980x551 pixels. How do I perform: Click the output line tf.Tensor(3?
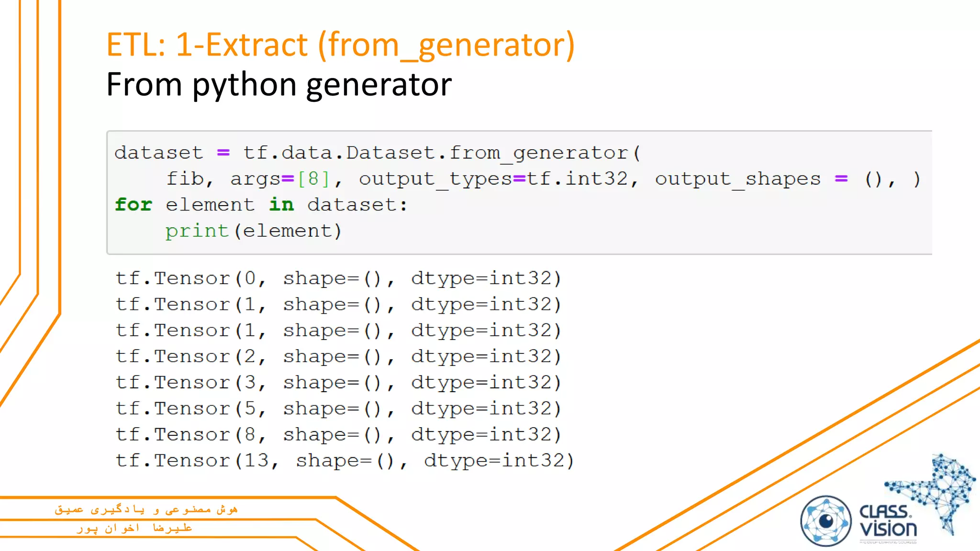pos(338,383)
